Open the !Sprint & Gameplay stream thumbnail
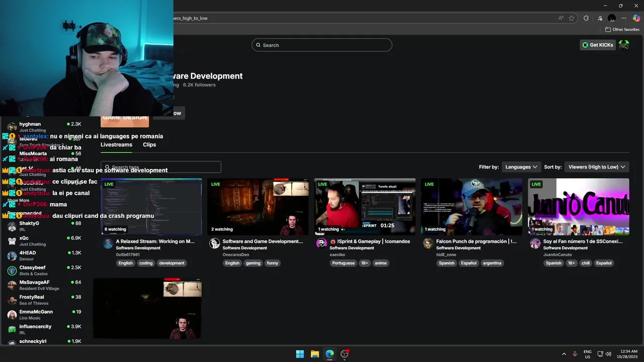The height and width of the screenshot is (362, 644). tap(365, 207)
